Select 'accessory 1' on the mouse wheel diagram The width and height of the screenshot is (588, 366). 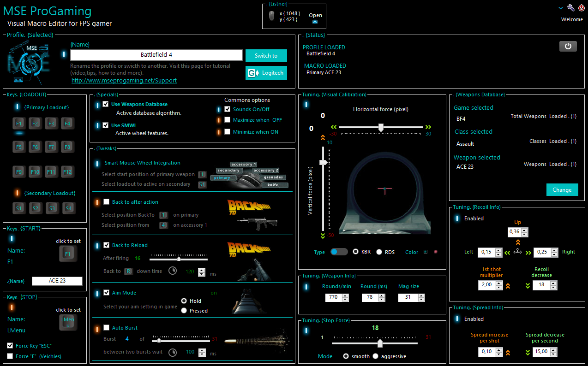[244, 164]
